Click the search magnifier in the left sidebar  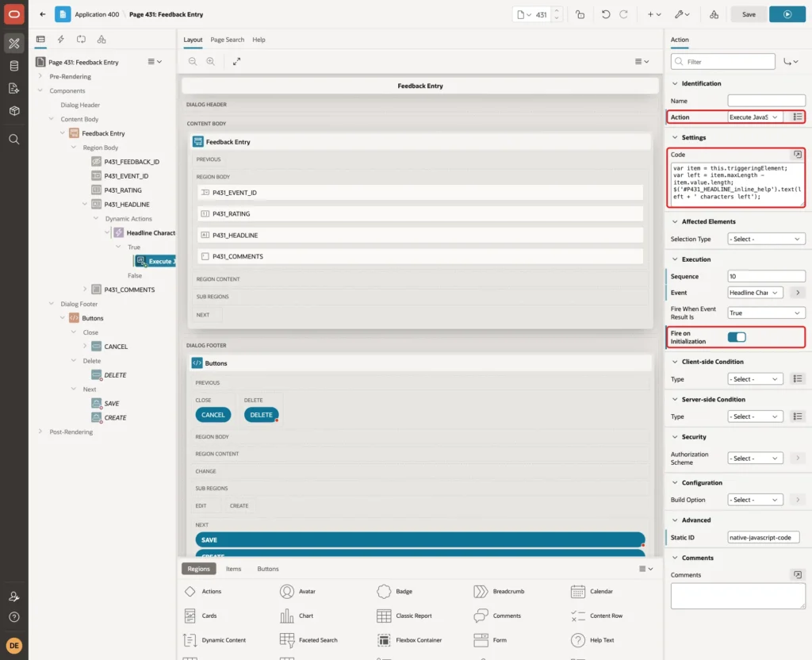click(x=14, y=140)
